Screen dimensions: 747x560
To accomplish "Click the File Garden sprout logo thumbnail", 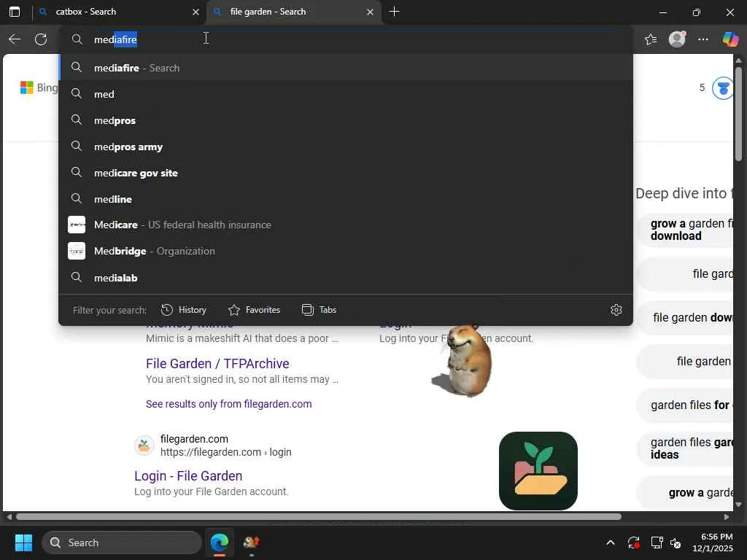I will pos(538,470).
